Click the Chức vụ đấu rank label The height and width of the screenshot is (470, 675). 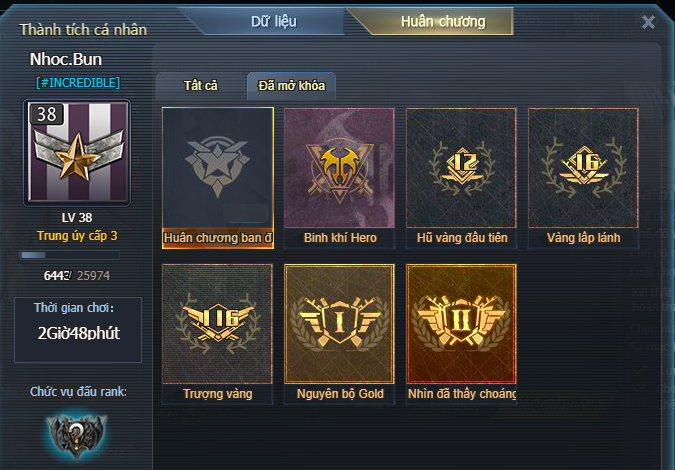coord(78,392)
